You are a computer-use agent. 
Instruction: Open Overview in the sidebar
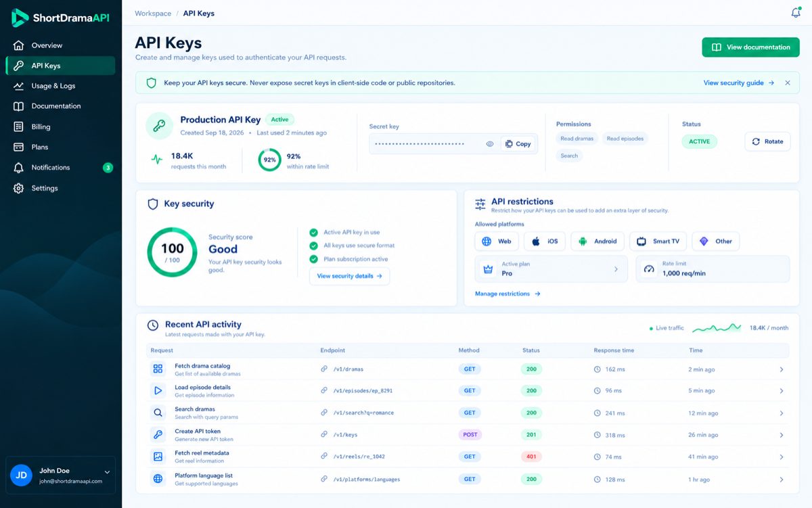coord(60,45)
